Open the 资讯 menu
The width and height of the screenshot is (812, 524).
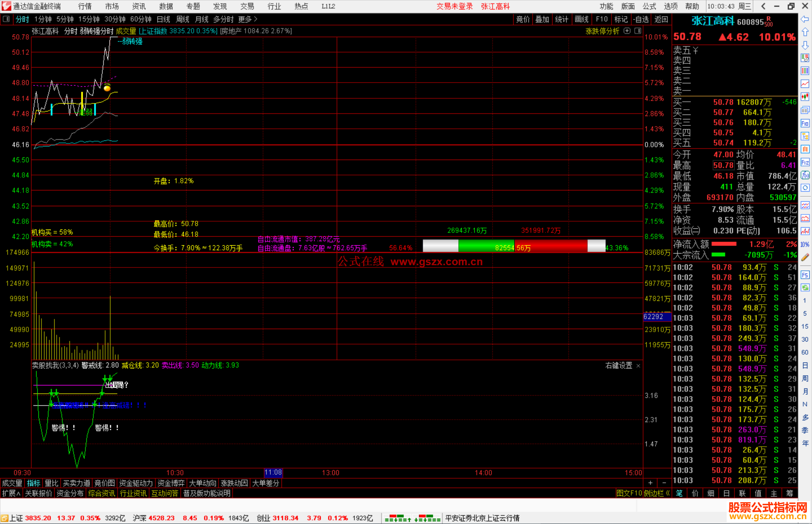pyautogui.click(x=139, y=6)
